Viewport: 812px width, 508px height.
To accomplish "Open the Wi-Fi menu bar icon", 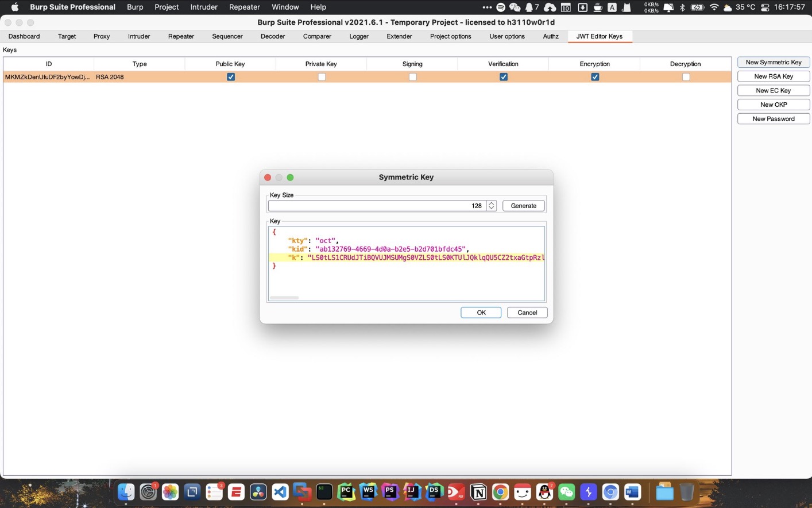I will click(x=714, y=7).
